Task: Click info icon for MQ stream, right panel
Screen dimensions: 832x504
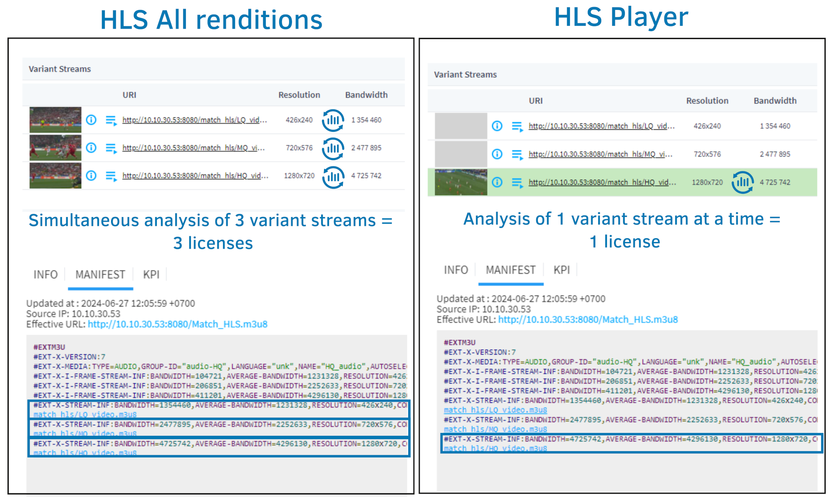Action: pyautogui.click(x=497, y=154)
